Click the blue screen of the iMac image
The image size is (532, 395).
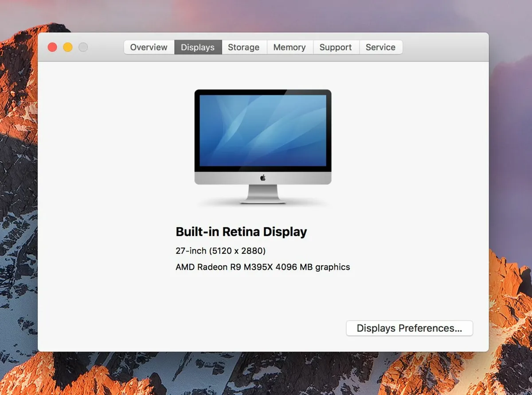(262, 130)
